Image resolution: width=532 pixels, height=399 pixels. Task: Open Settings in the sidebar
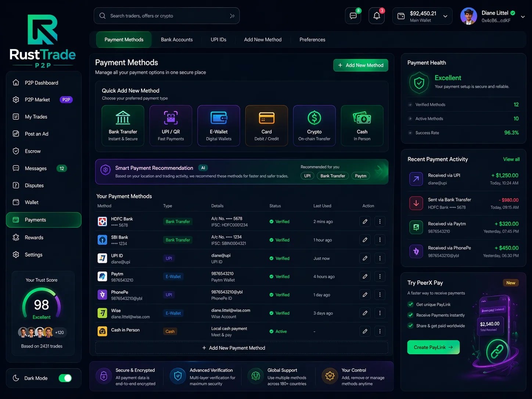43,255
